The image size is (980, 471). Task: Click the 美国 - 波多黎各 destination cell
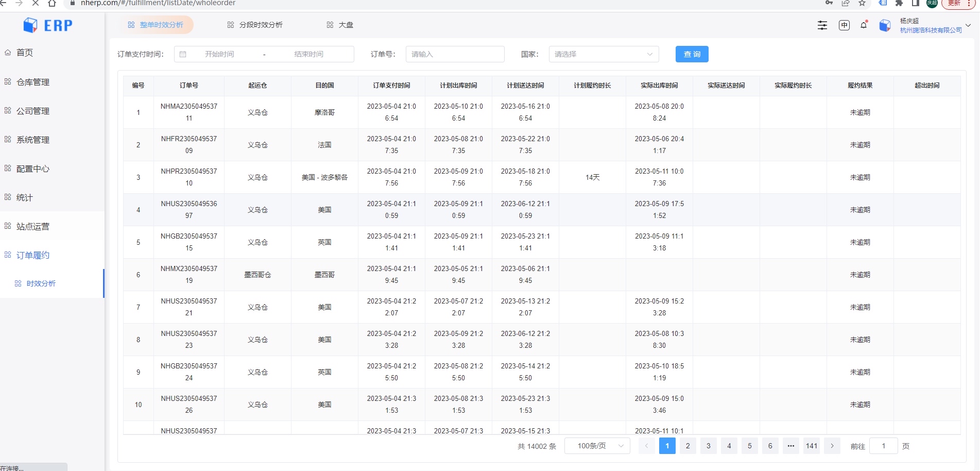click(324, 177)
